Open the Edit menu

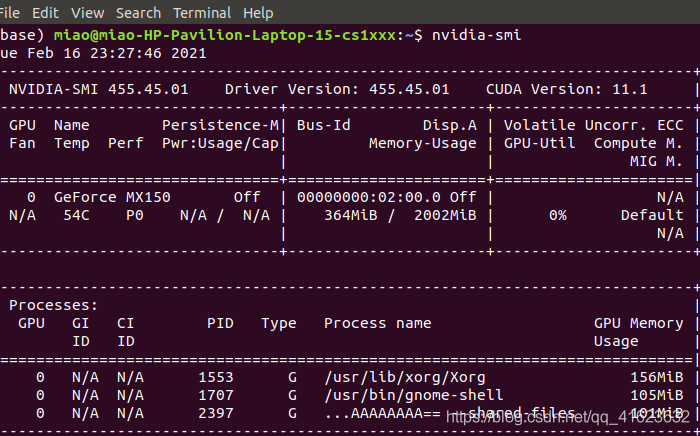[45, 13]
